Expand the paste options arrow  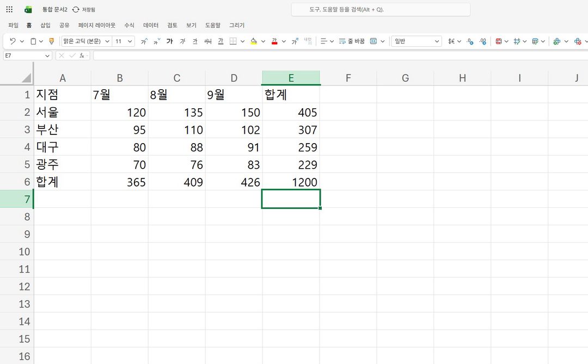[41, 41]
